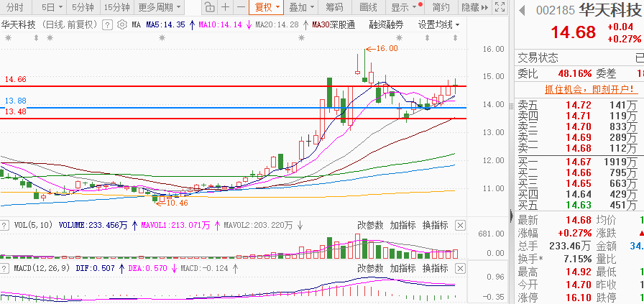Click 换指标 in the MACD panel
This screenshot has height=304, width=644.
pos(435,269)
